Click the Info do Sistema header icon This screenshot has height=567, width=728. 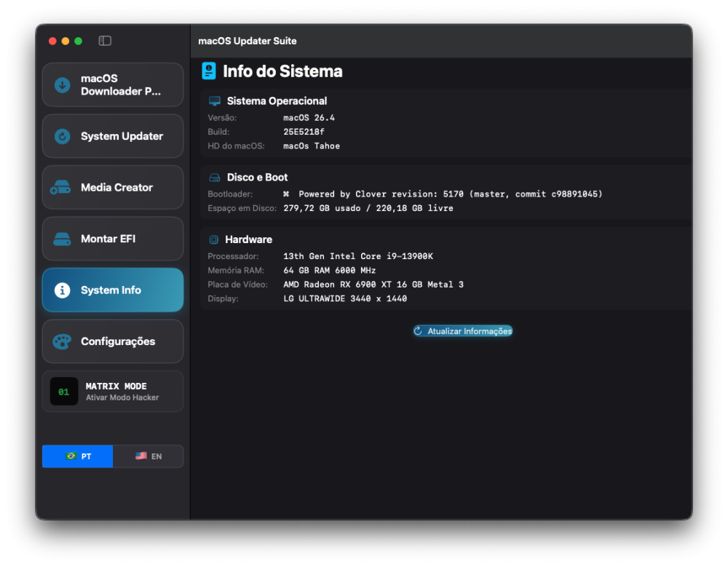coord(209,71)
